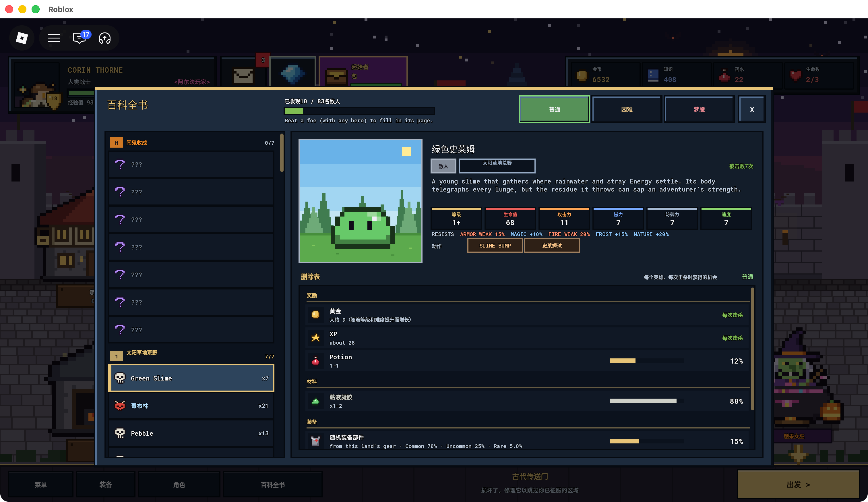
Task: Click the 太阳草地荒野 location tag
Action: pos(497,166)
